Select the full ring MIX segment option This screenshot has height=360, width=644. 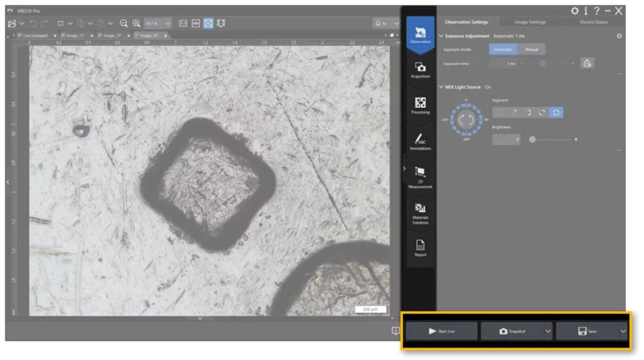556,113
